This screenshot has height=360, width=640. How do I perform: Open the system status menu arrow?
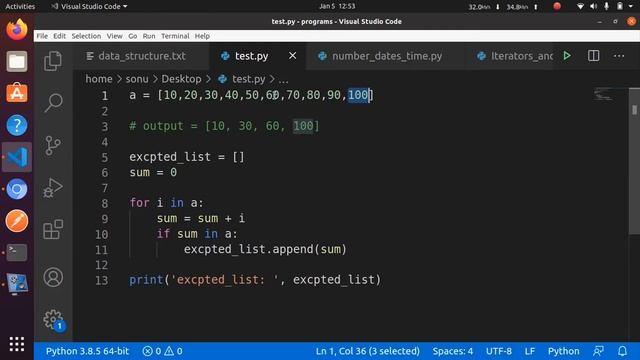click(631, 6)
